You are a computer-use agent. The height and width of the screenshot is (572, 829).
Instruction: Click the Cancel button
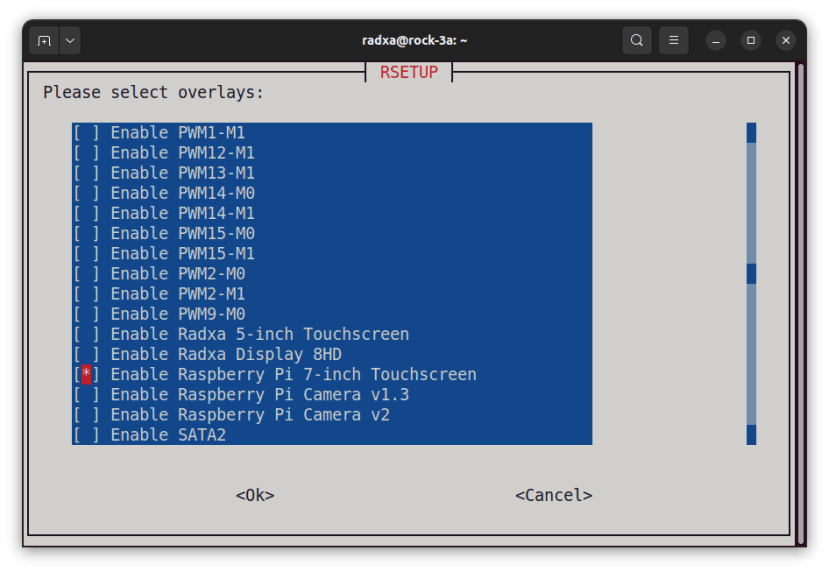click(554, 495)
